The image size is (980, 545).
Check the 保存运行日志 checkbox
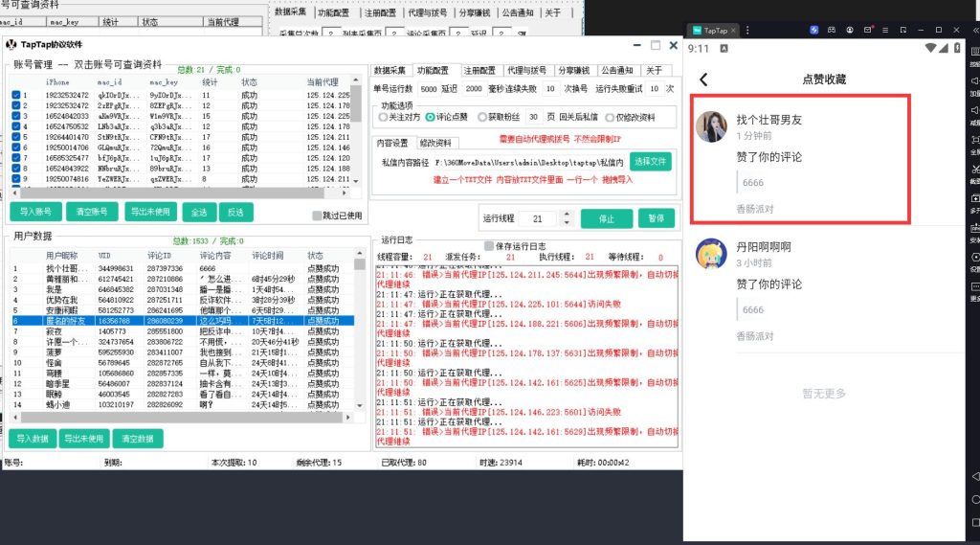point(489,245)
